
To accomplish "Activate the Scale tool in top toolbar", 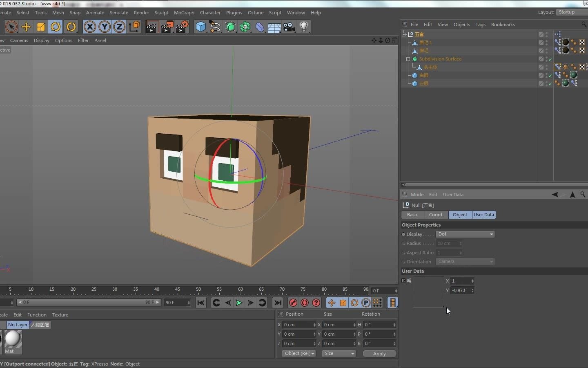I will [x=41, y=27].
